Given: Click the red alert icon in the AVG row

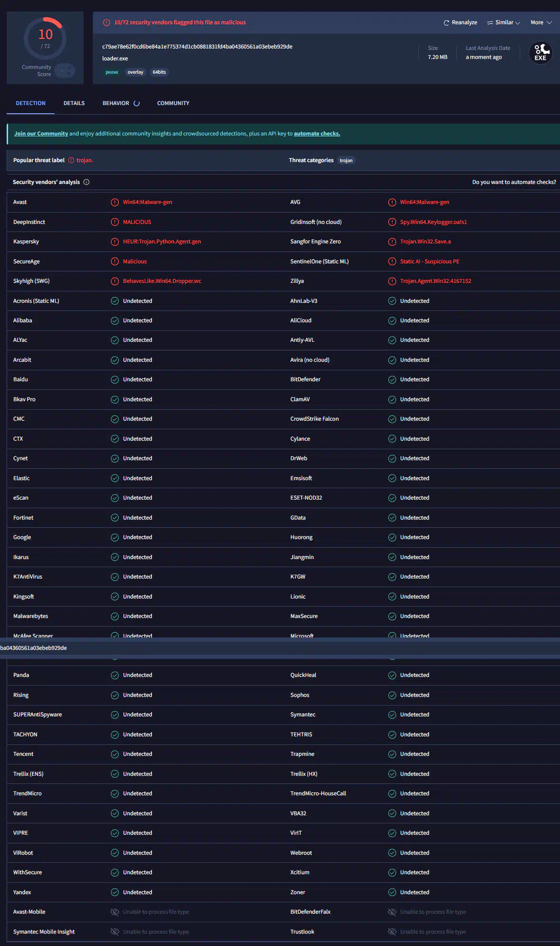Looking at the screenshot, I should [392, 202].
